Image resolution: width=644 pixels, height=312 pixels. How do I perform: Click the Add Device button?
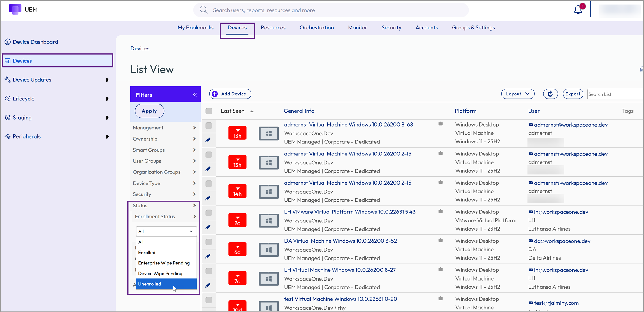pos(230,94)
